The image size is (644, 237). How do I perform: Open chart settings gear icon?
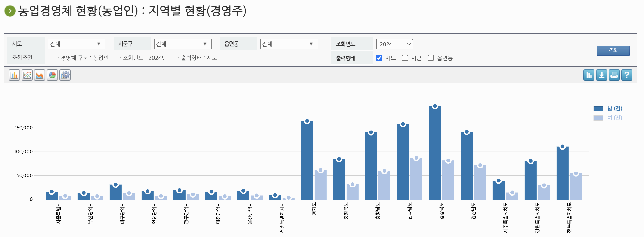[65, 75]
